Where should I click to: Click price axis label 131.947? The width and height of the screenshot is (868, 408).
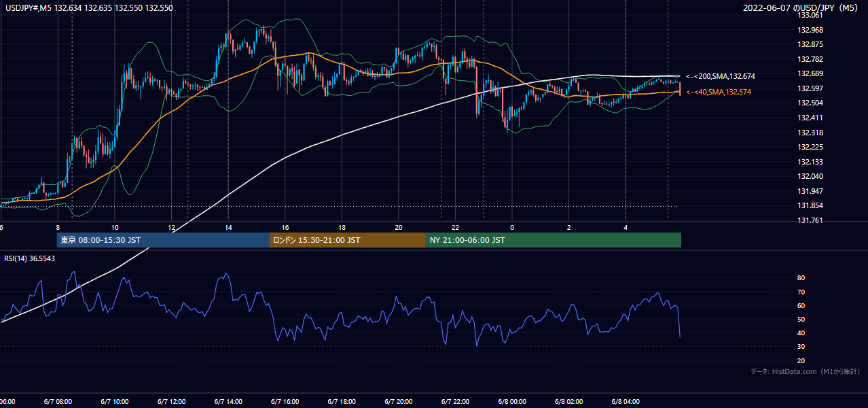(x=810, y=191)
